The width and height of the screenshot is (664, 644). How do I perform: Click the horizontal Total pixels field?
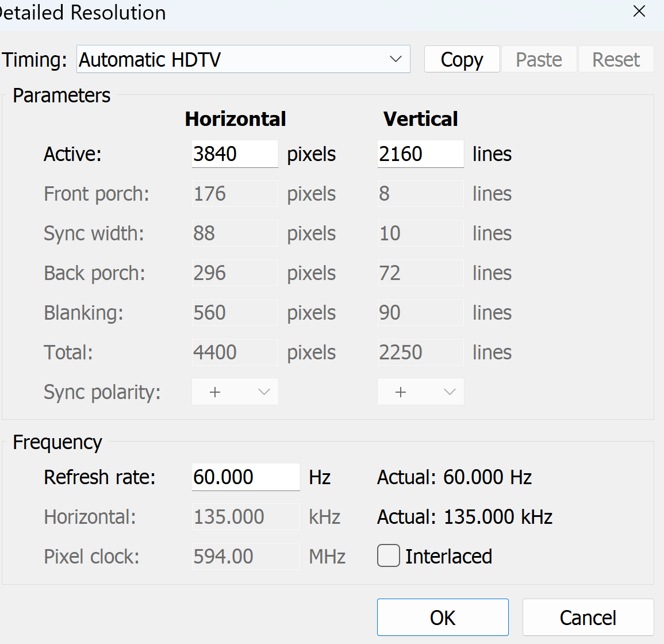point(235,352)
